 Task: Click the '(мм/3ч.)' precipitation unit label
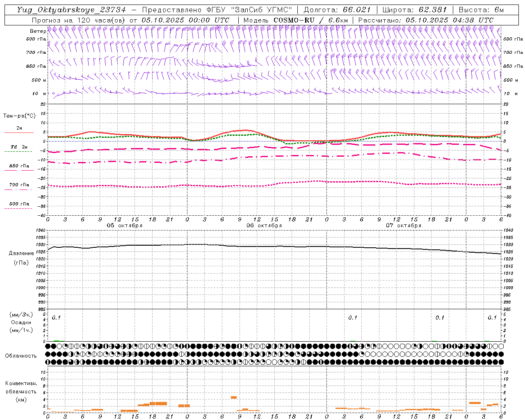click(21, 315)
